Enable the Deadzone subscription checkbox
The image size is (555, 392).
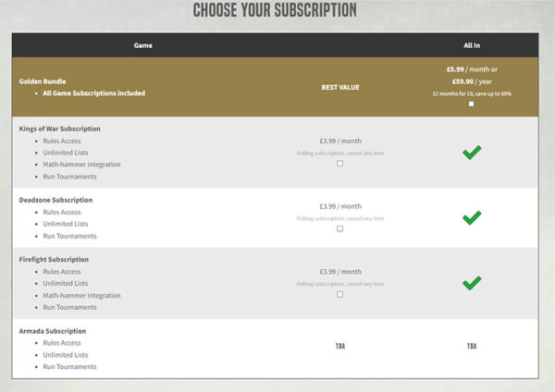[339, 228]
